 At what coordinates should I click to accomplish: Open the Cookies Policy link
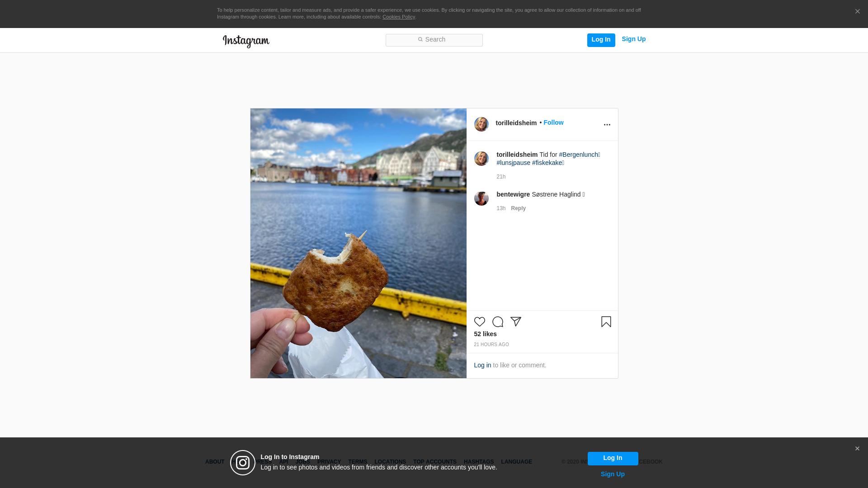pos(398,17)
